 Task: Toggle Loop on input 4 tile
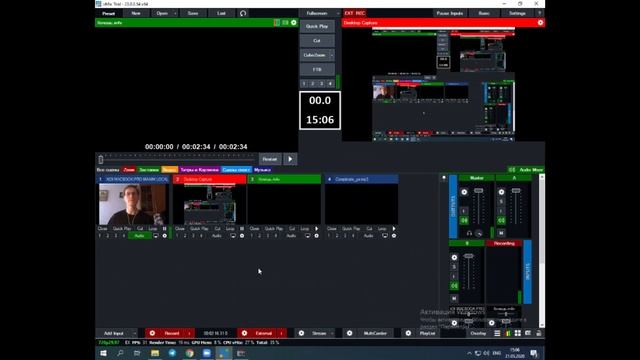click(x=382, y=229)
